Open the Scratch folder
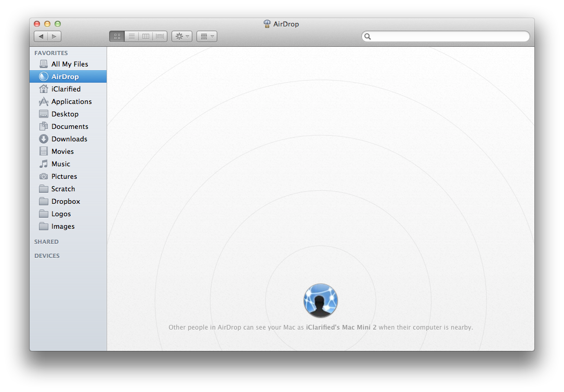This screenshot has height=392, width=564. coord(68,189)
